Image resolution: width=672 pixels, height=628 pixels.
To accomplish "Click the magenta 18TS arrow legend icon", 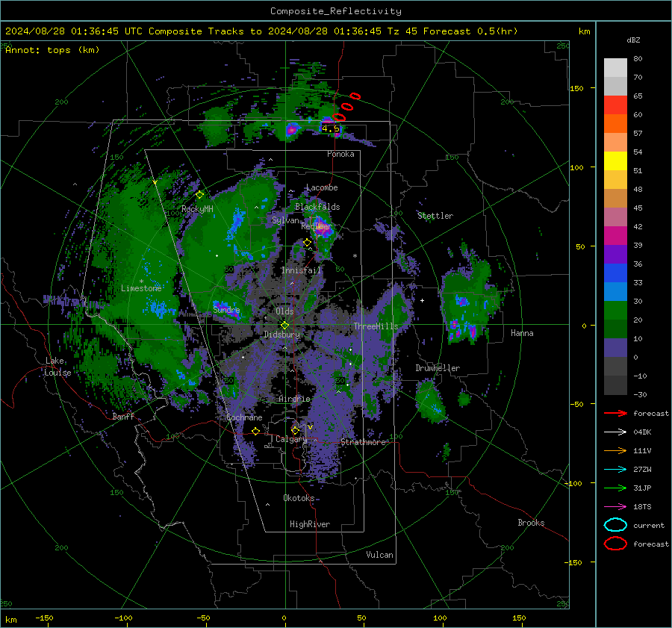I will (x=615, y=507).
